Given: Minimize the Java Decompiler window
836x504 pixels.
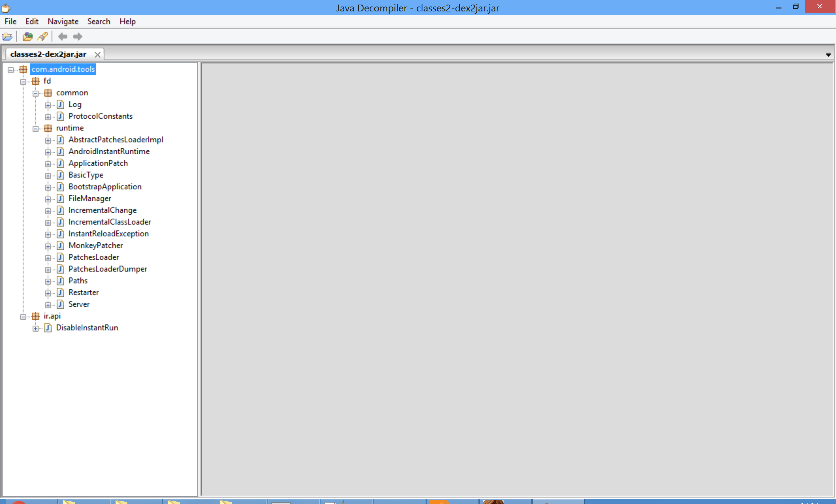Looking at the screenshot, I should pyautogui.click(x=779, y=8).
